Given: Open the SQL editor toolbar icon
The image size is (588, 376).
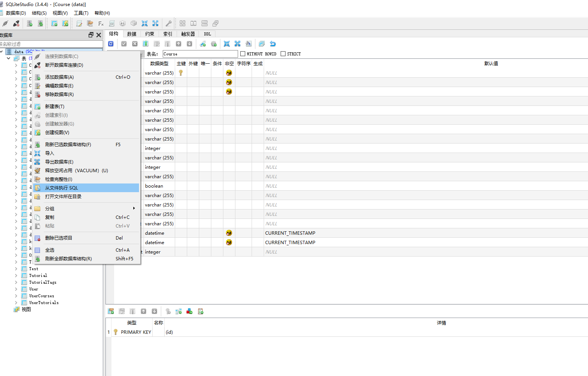Looking at the screenshot, I should [79, 23].
